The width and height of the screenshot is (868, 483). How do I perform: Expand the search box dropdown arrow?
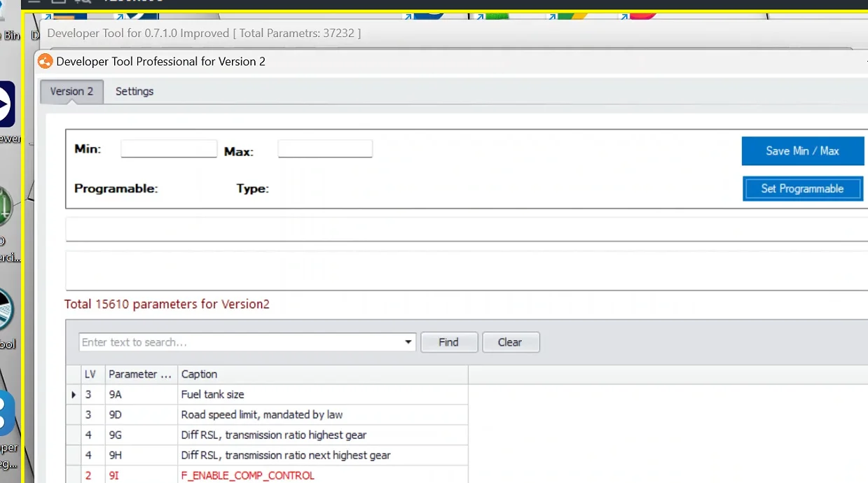coord(408,342)
